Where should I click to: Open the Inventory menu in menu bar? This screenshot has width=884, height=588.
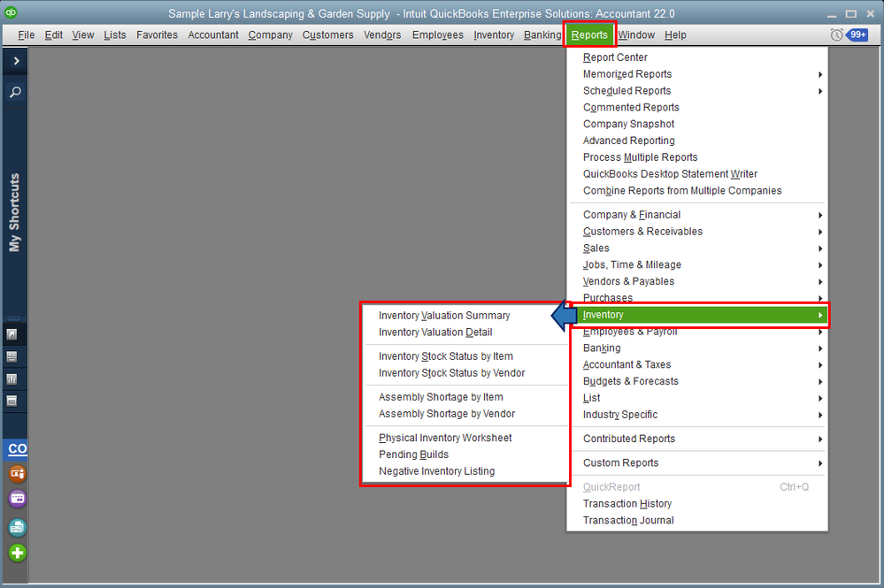click(x=493, y=34)
